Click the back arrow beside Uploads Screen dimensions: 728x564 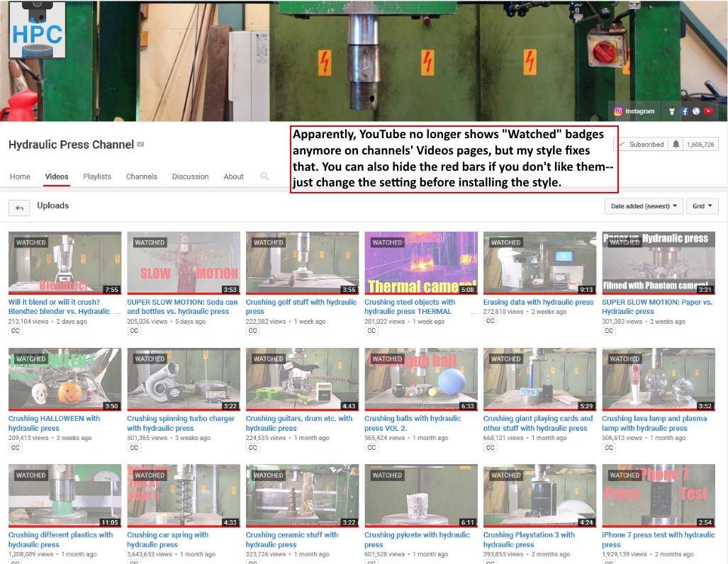[18, 206]
